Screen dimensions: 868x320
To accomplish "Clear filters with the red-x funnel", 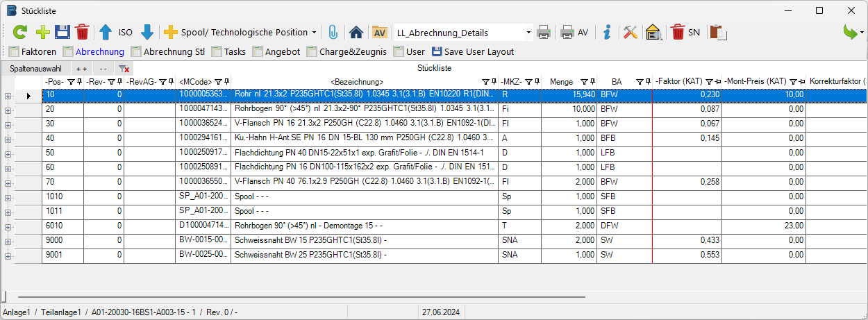I will coord(124,69).
